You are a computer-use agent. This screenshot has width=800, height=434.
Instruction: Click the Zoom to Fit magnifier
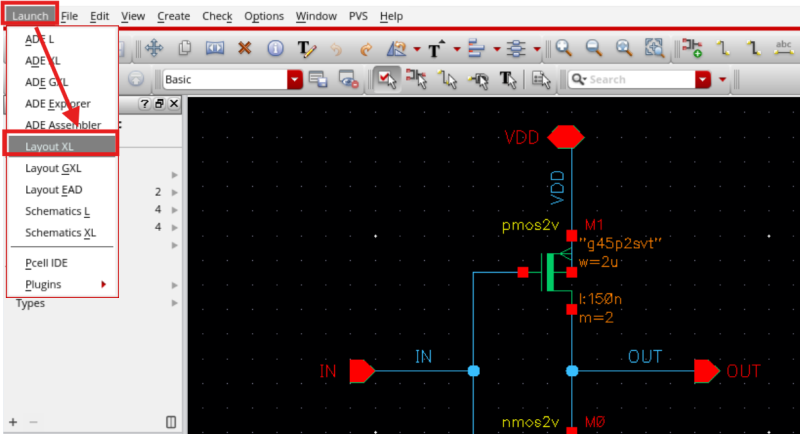pos(623,48)
